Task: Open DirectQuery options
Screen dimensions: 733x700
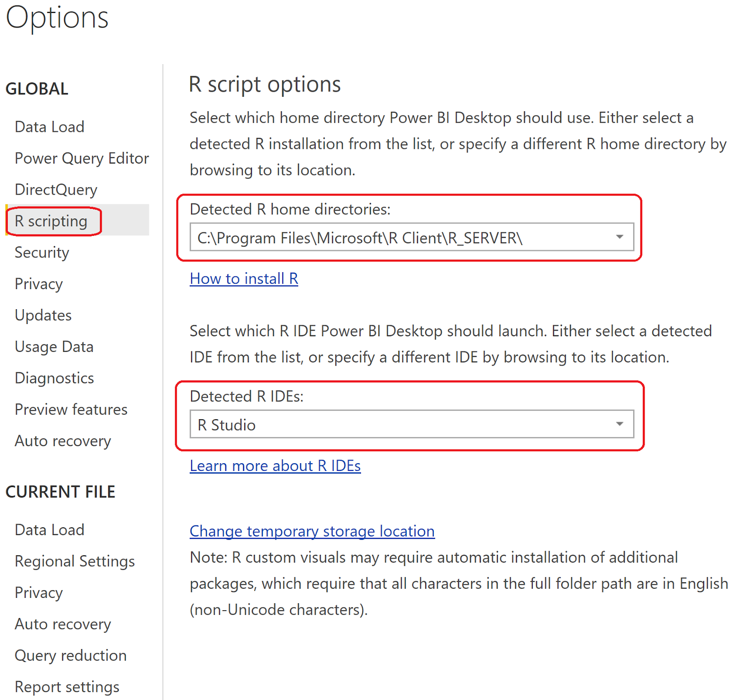Action: pos(56,190)
